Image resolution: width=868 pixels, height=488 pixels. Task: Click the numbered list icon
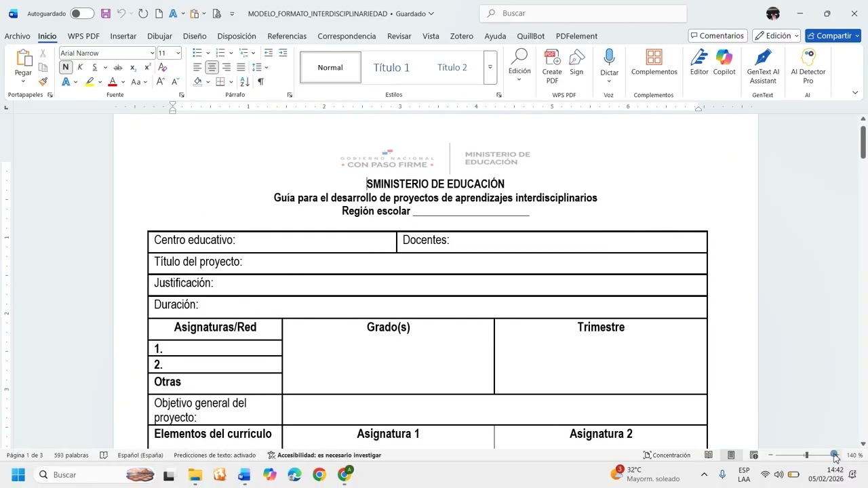220,53
